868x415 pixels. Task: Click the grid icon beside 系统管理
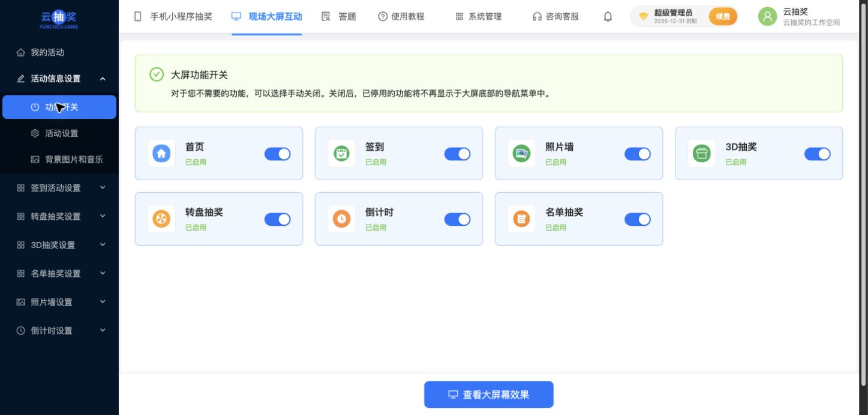click(459, 17)
